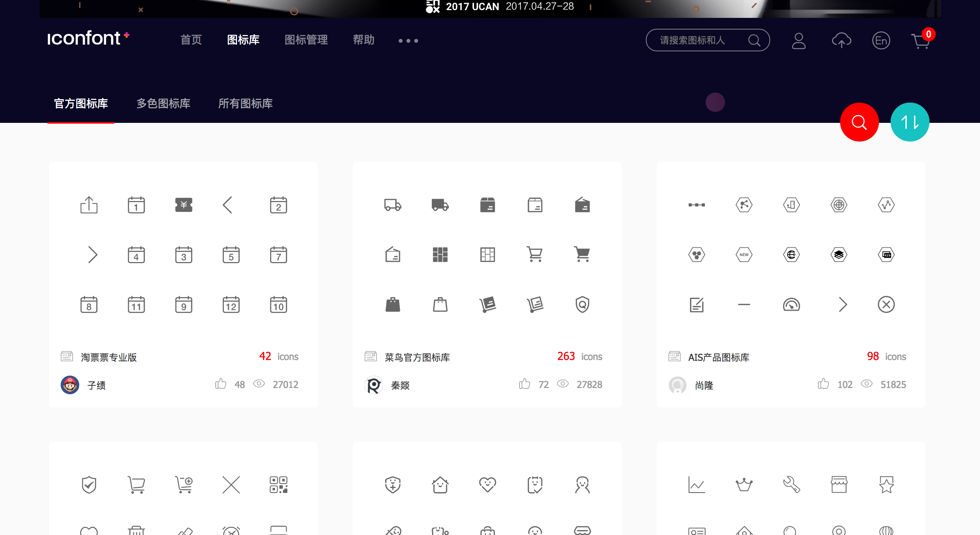Click the cloud upload icon
This screenshot has height=535, width=980.
pos(841,40)
